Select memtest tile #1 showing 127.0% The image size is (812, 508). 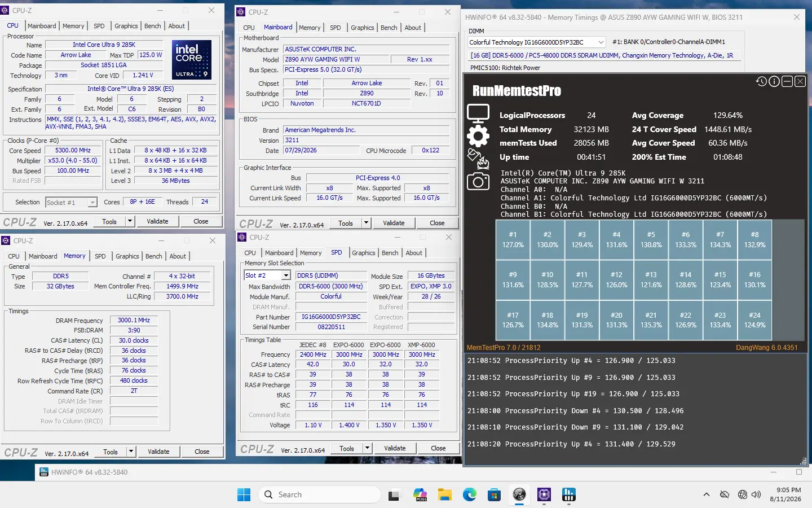513,239
